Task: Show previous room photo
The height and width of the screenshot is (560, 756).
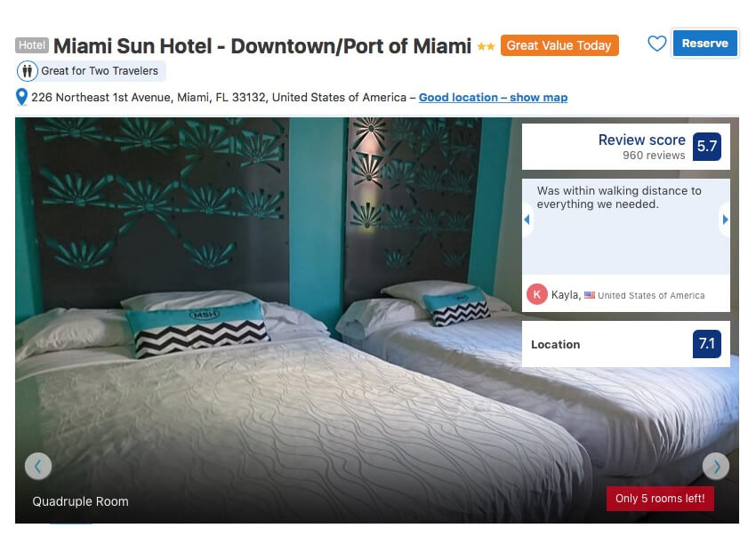Action: tap(38, 466)
